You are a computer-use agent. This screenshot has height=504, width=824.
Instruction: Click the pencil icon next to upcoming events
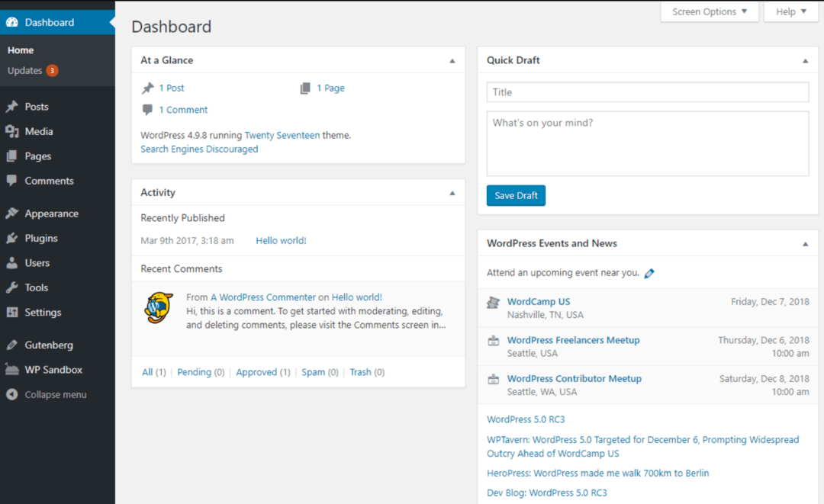649,272
